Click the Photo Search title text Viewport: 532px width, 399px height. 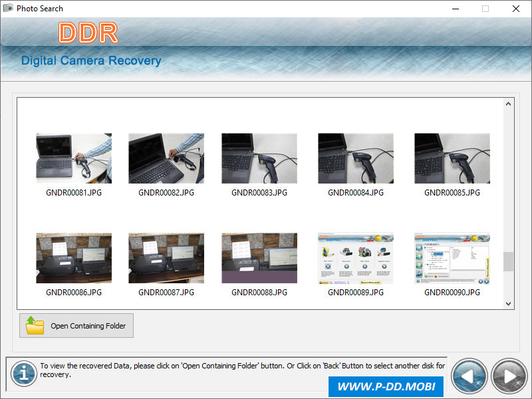point(40,8)
